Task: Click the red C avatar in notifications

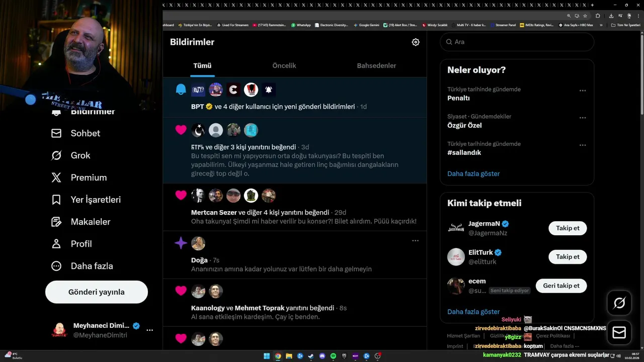Action: (233, 90)
